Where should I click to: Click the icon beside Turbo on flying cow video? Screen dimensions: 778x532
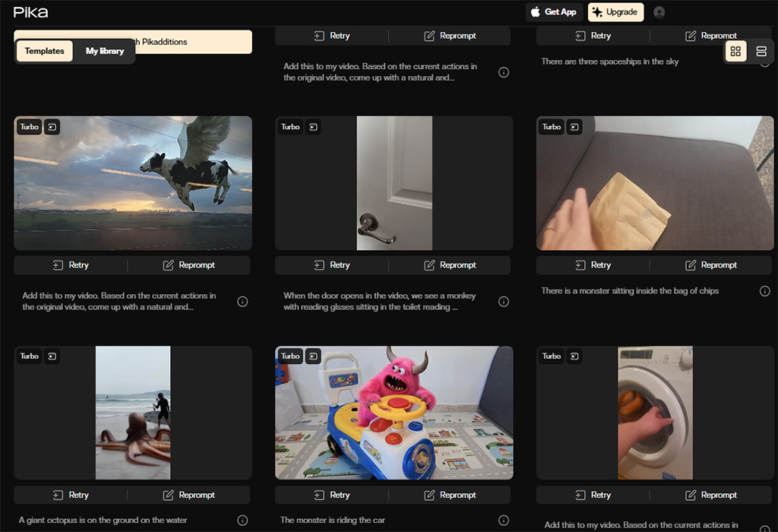tap(52, 127)
